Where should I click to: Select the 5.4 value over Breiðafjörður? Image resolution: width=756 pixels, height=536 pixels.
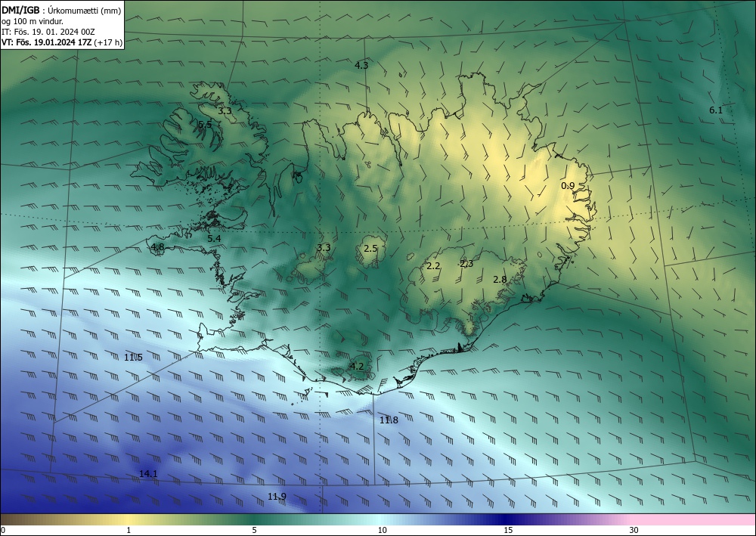point(214,239)
